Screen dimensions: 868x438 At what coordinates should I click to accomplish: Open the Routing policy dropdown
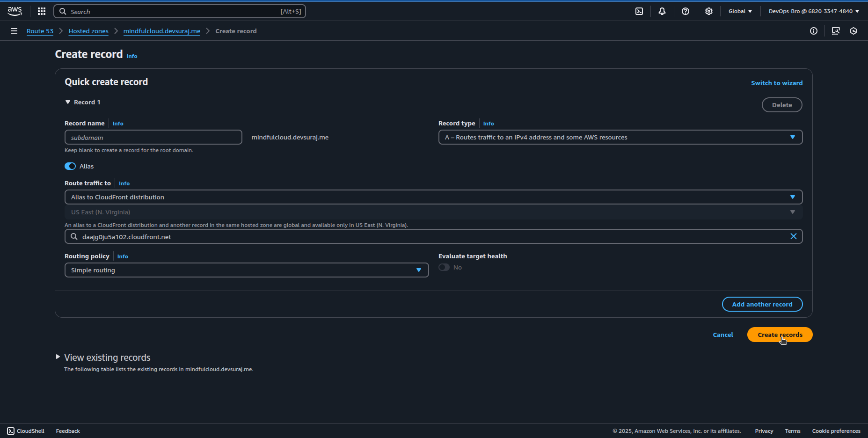click(x=247, y=270)
